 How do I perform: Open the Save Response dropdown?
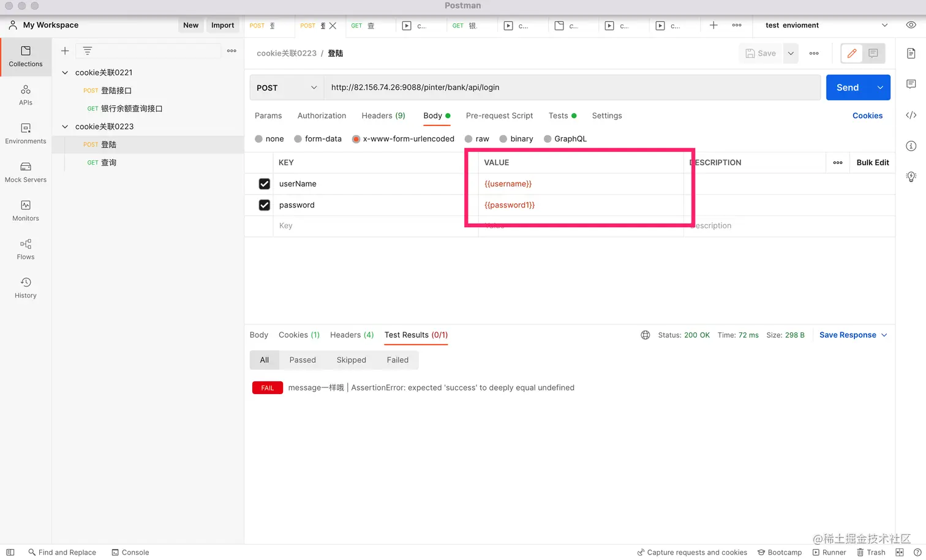pos(853,335)
